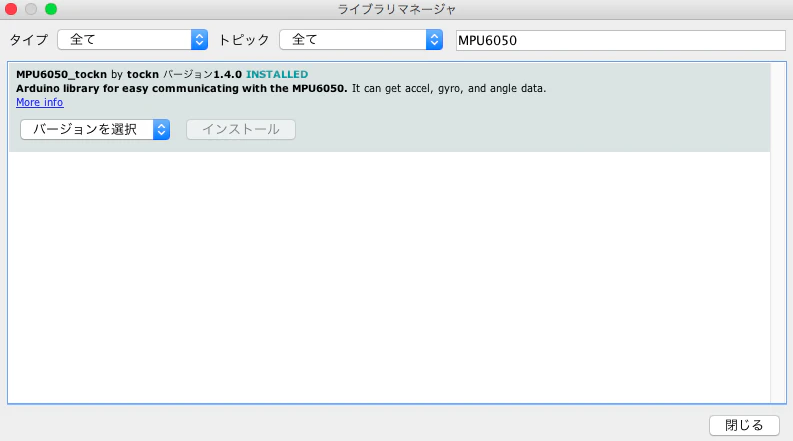Click the red close window button

pyautogui.click(x=11, y=9)
